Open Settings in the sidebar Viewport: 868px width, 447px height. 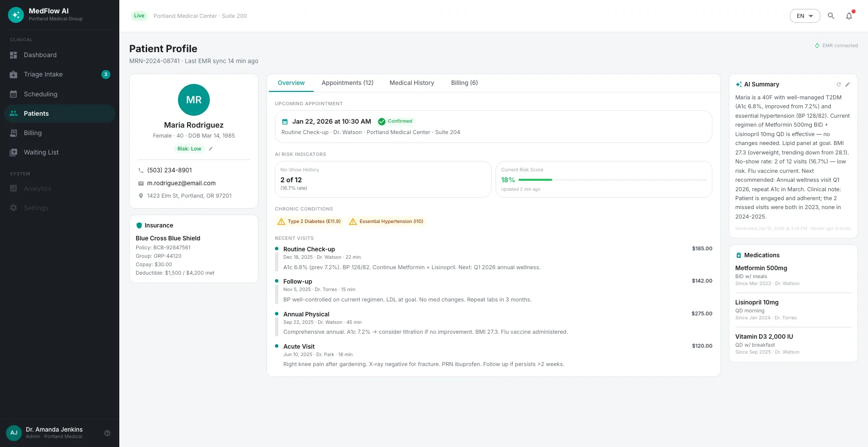[60, 208]
